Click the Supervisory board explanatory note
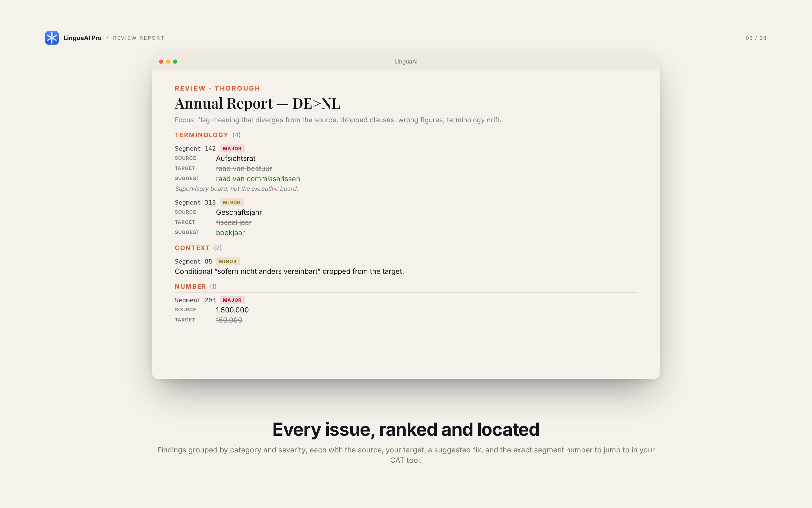Screen dimensions: 812x508 237,189
